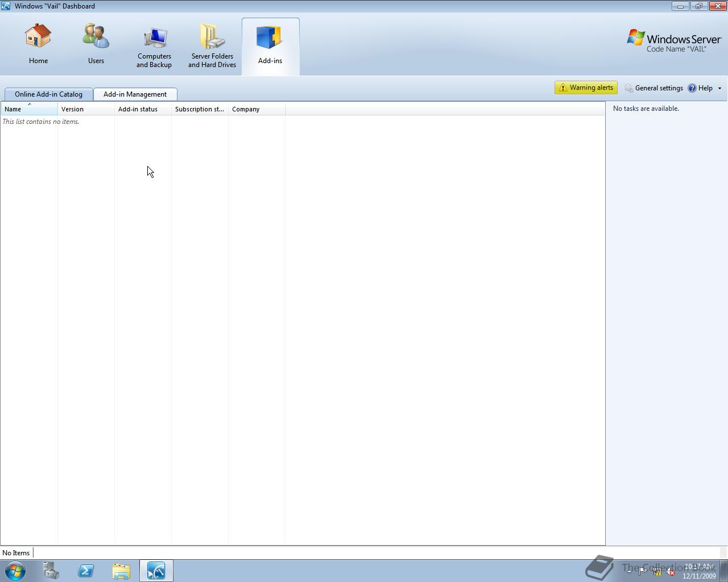Viewport: 728px width, 582px height.
Task: Open Windows Explorer from taskbar
Action: [121, 571]
